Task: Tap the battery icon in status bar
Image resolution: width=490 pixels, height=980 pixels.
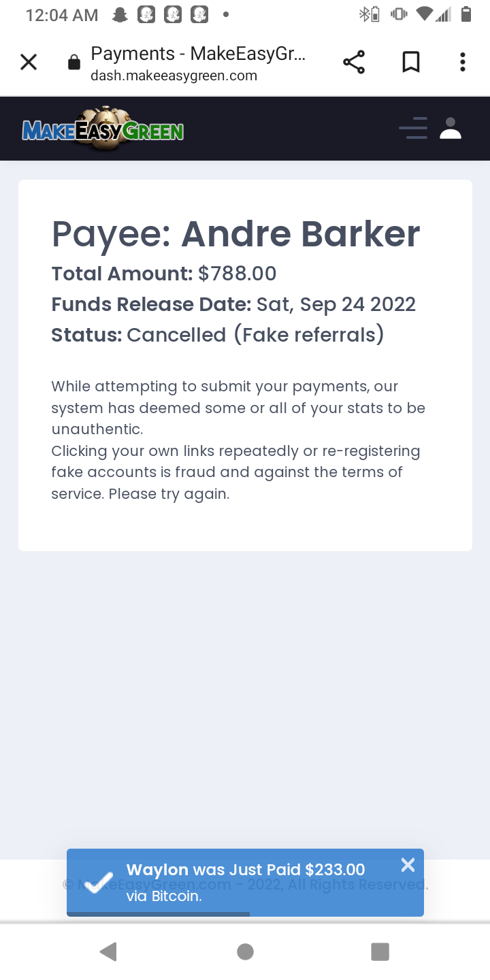Action: tap(466, 14)
